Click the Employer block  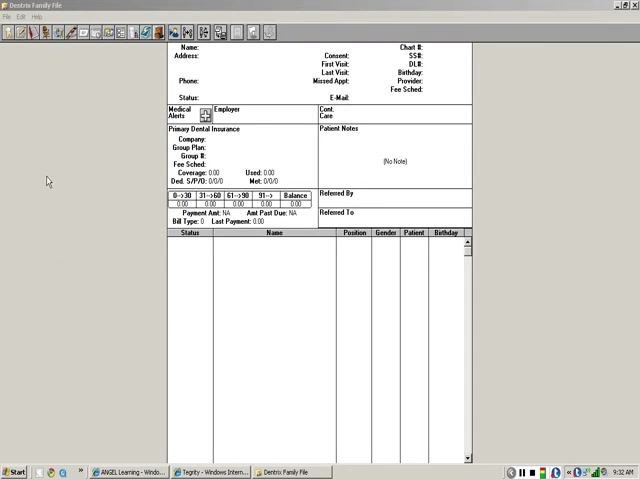pos(265,114)
